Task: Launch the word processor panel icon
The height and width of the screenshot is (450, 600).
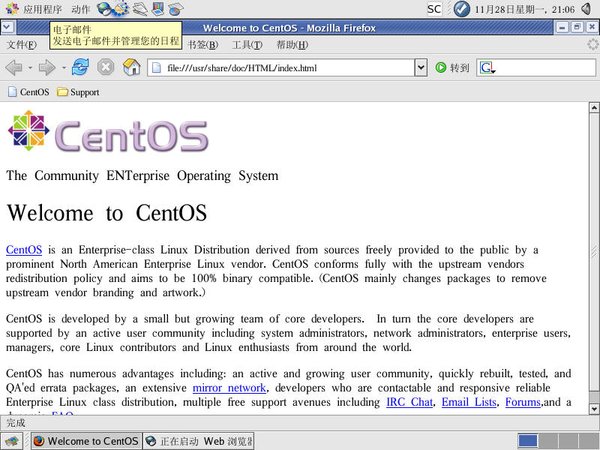Action: (x=140, y=9)
